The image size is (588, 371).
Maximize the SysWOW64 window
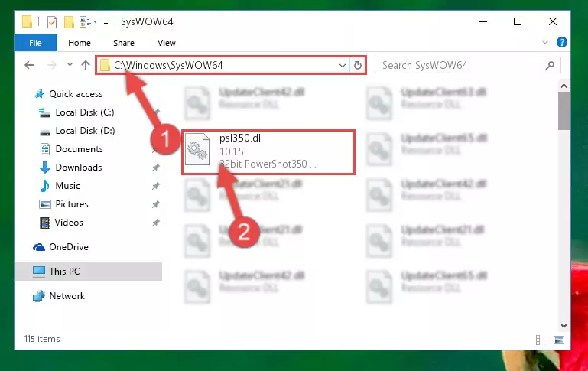click(x=518, y=21)
